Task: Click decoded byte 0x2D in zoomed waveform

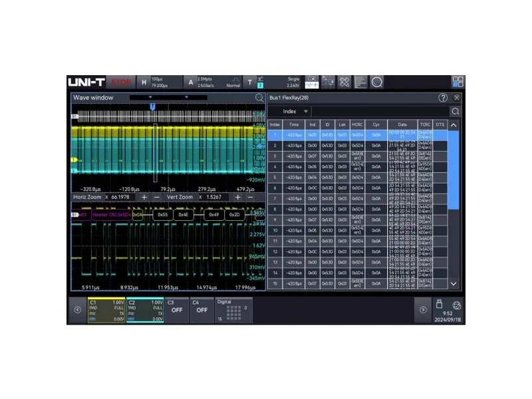Action: (x=235, y=215)
